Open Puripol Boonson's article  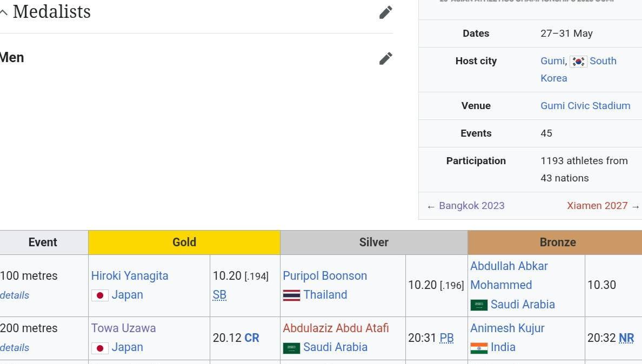tap(325, 276)
